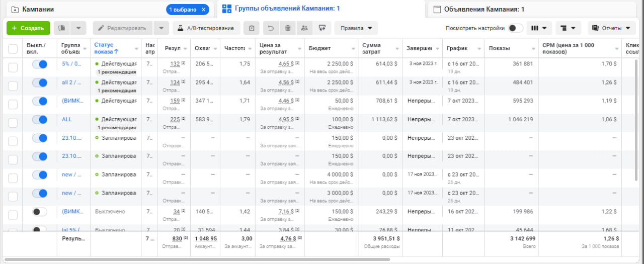The height and width of the screenshot is (264, 644).
Task: Click the export arrow icon next to audiences
Action: (322, 28)
